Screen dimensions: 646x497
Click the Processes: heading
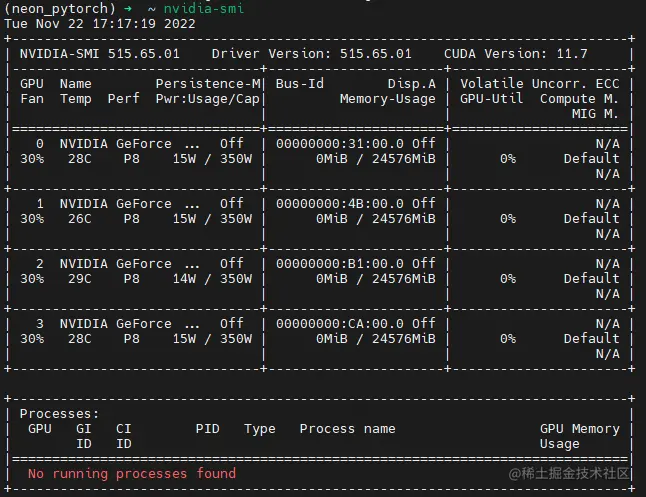(x=60, y=413)
